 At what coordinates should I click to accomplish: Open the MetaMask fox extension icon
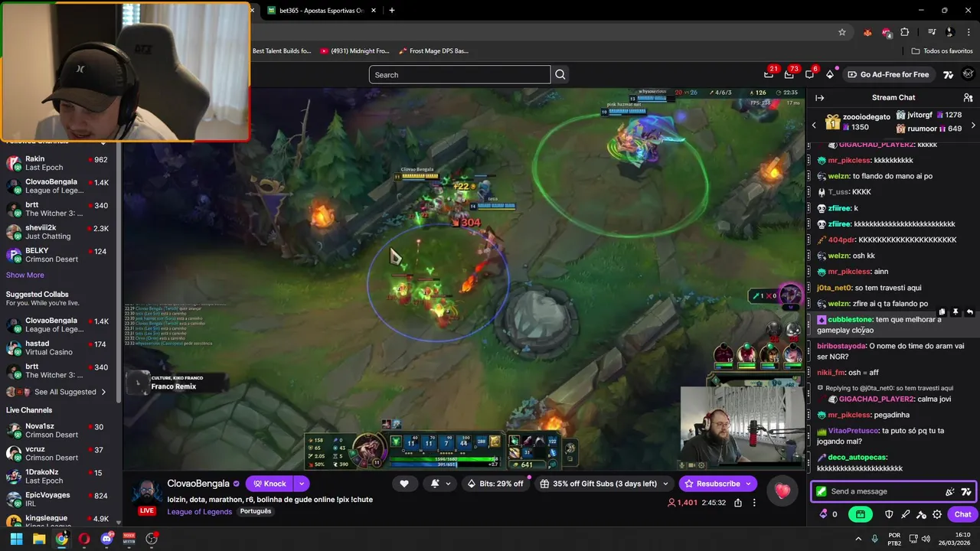[x=867, y=32]
